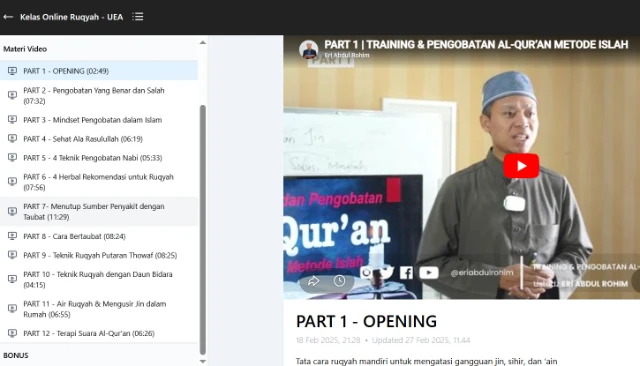The width and height of the screenshot is (640, 366).
Task: Open PART 12 - Terapi Suara Al-Qur'an
Action: click(99, 333)
